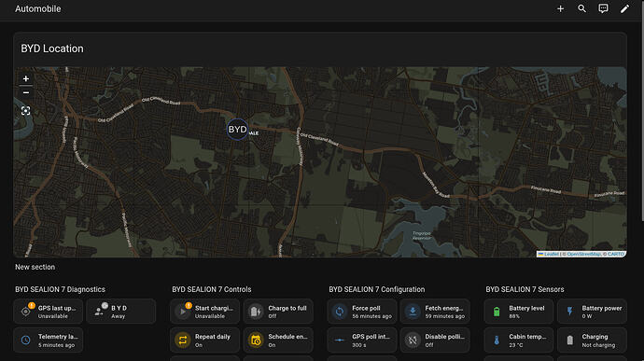Open the CARTO attribution link

click(616, 255)
